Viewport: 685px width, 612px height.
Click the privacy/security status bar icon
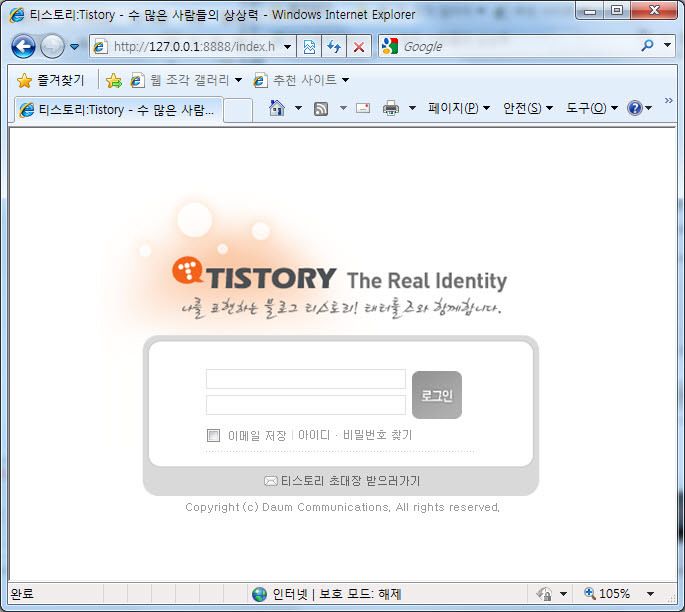(544, 594)
